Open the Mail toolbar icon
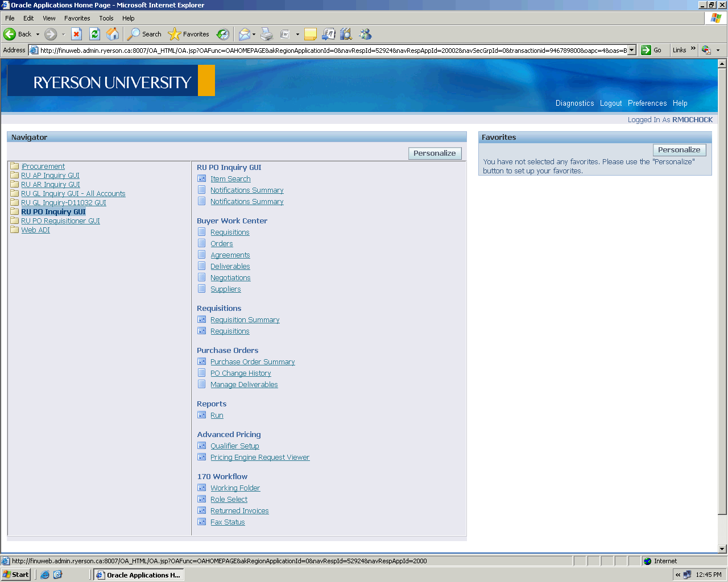Screen dimensions: 728x582 pyautogui.click(x=244, y=34)
